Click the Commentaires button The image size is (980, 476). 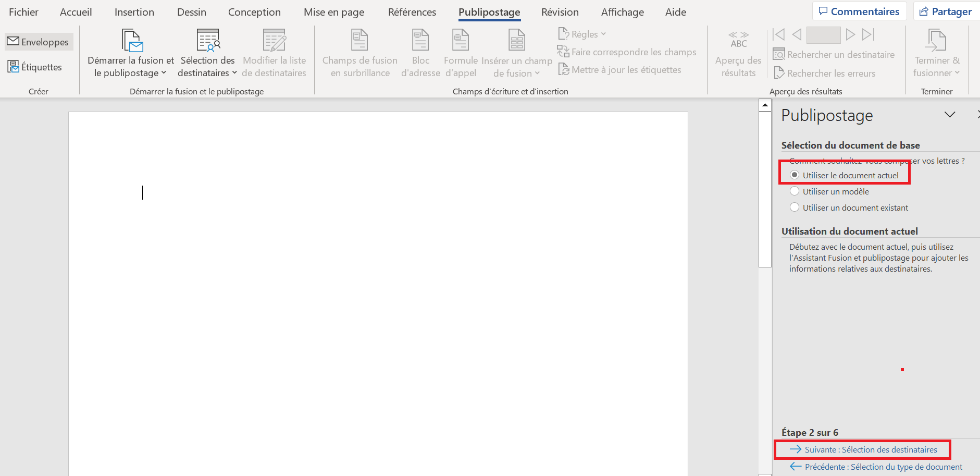[859, 11]
